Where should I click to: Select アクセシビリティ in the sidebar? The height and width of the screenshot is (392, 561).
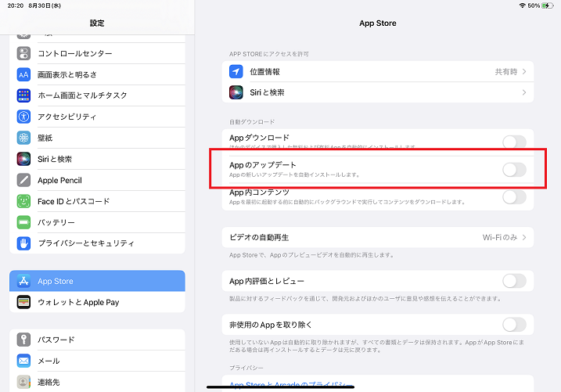[97, 117]
